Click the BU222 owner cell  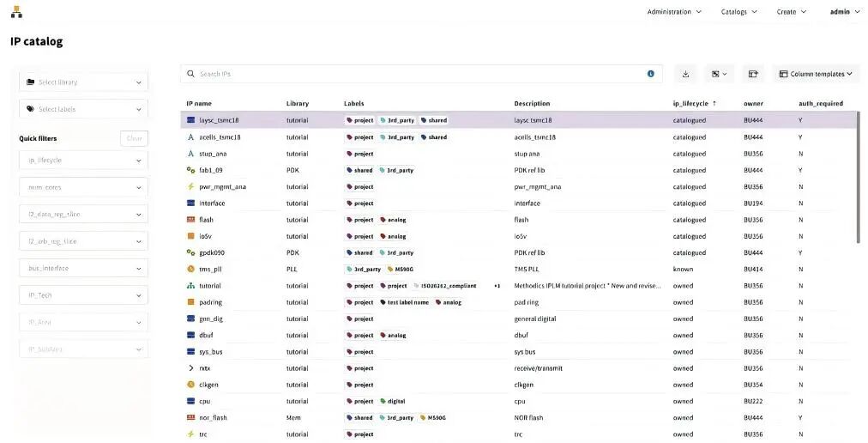pos(753,402)
